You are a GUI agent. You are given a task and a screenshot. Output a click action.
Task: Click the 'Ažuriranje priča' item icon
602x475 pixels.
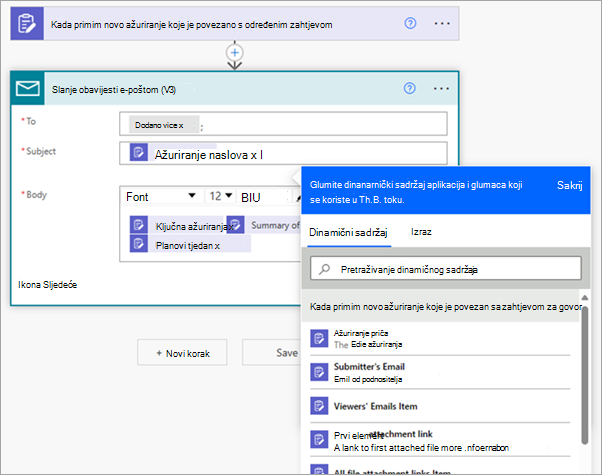click(319, 338)
